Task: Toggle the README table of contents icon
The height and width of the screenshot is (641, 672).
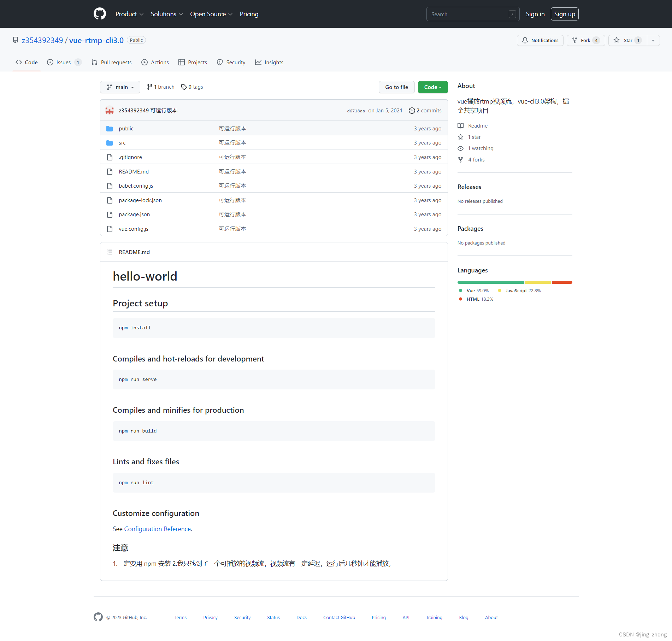Action: (x=110, y=252)
